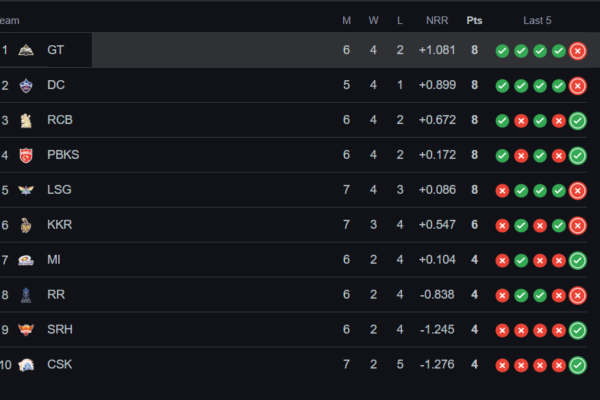Open the SRH team name link
This screenshot has height=400, width=600.
pyautogui.click(x=60, y=330)
